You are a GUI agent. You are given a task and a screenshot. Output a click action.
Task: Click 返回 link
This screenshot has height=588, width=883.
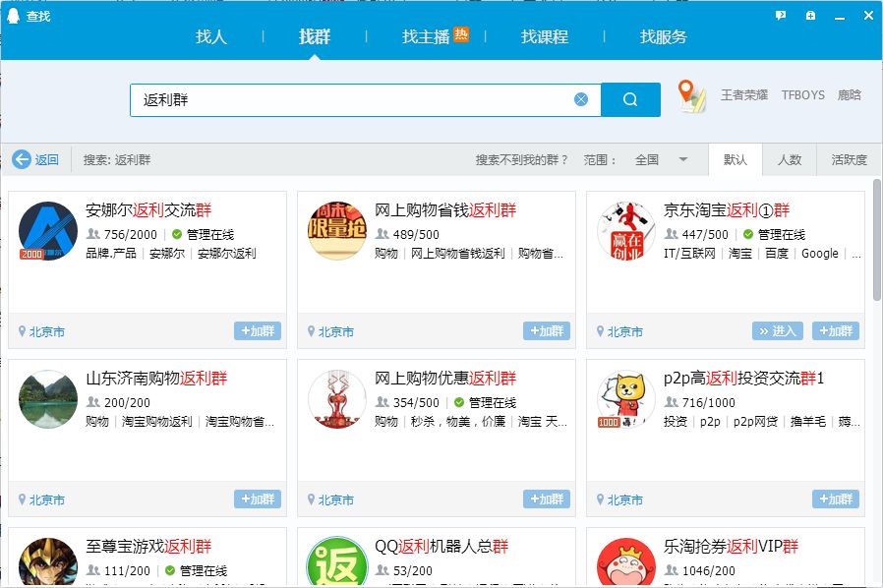click(x=47, y=160)
